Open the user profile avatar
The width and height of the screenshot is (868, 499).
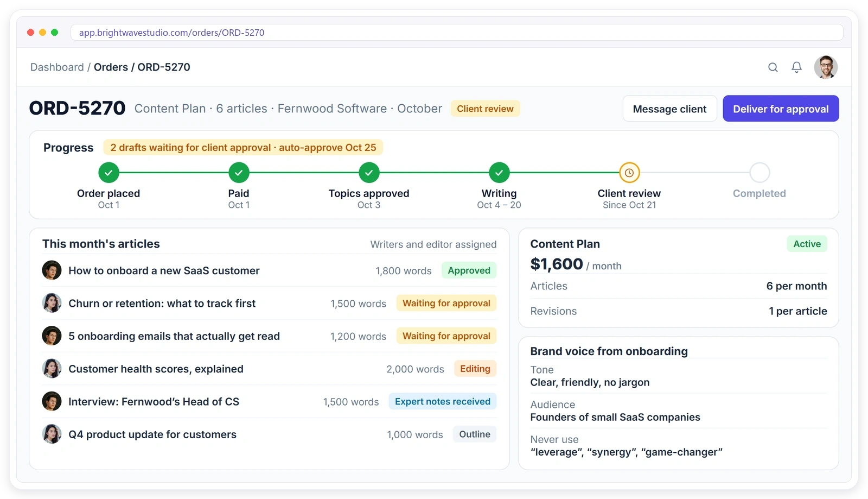pos(826,67)
